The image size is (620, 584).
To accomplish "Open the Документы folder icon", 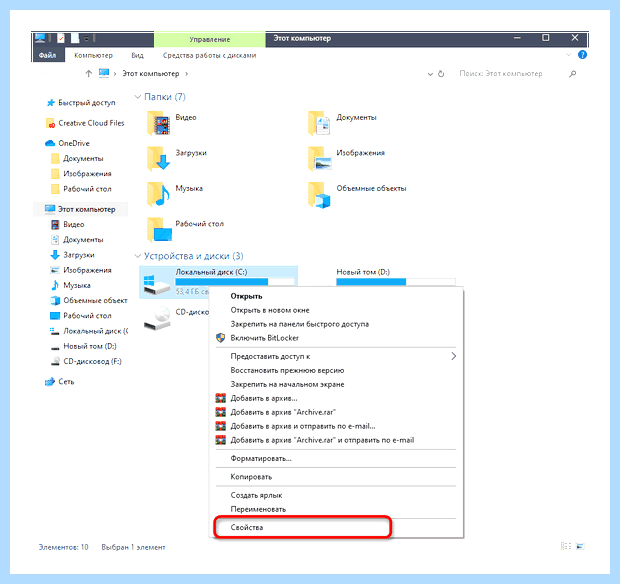I will click(x=319, y=124).
